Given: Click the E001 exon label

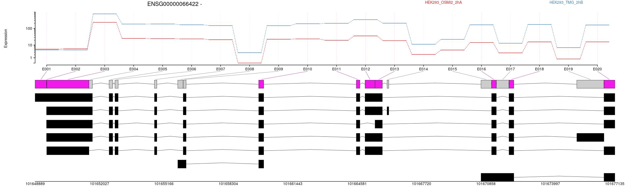Looking at the screenshot, I should click(46, 69).
